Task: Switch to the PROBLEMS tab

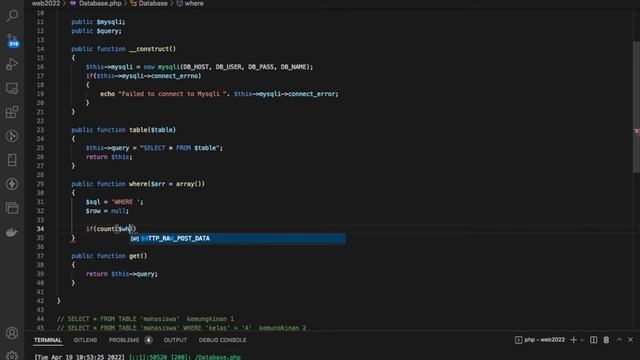Action: tap(124, 340)
